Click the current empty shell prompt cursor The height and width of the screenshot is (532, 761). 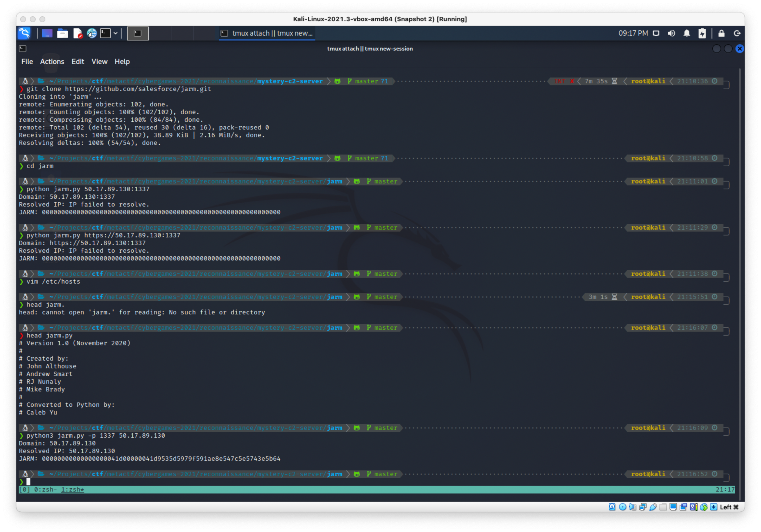(28, 482)
